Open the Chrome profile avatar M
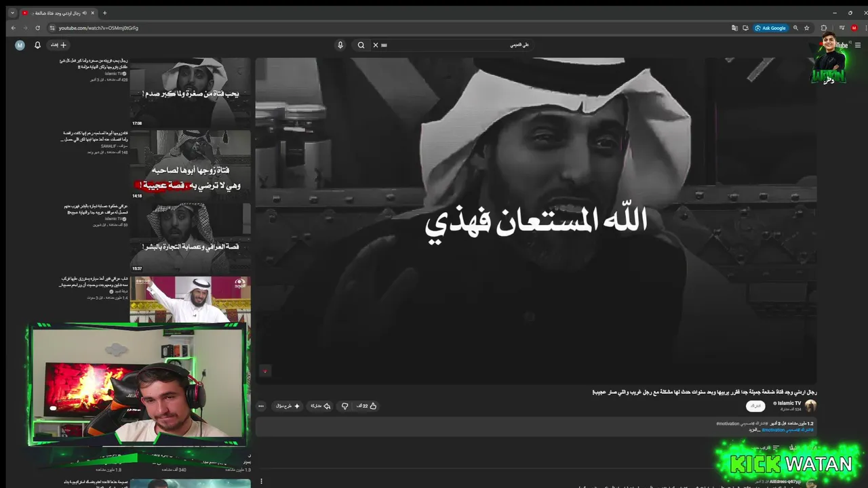The height and width of the screenshot is (488, 868). (854, 28)
